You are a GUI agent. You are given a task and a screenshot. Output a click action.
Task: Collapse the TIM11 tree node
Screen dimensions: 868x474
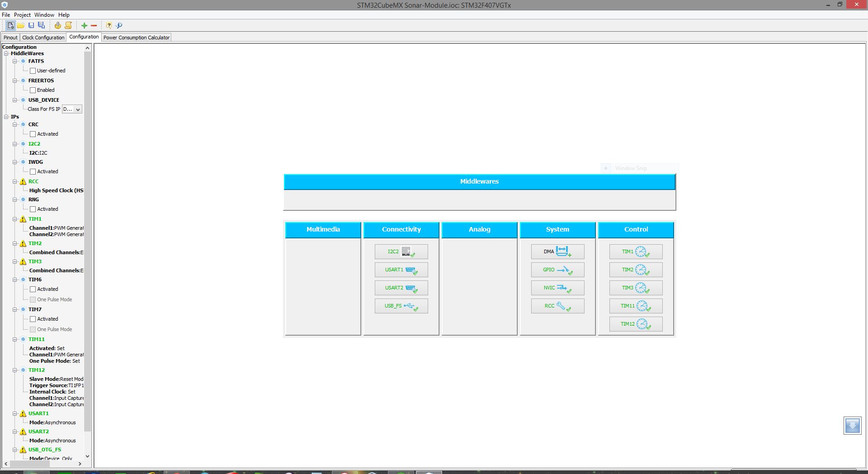click(14, 339)
